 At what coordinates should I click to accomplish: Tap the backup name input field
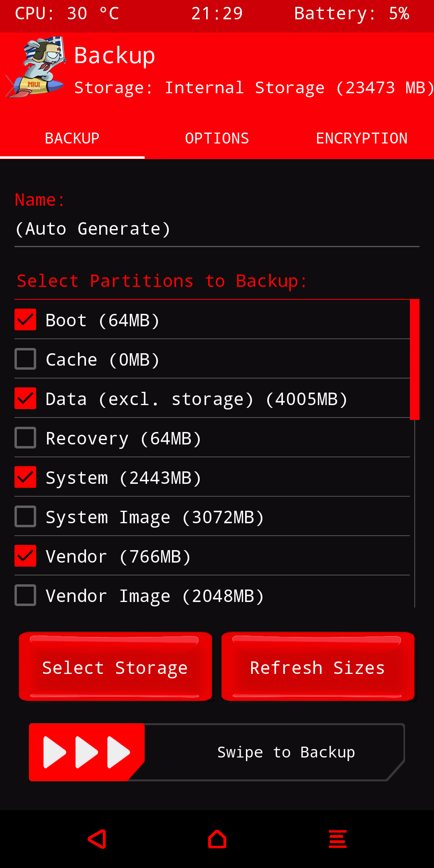point(217,229)
